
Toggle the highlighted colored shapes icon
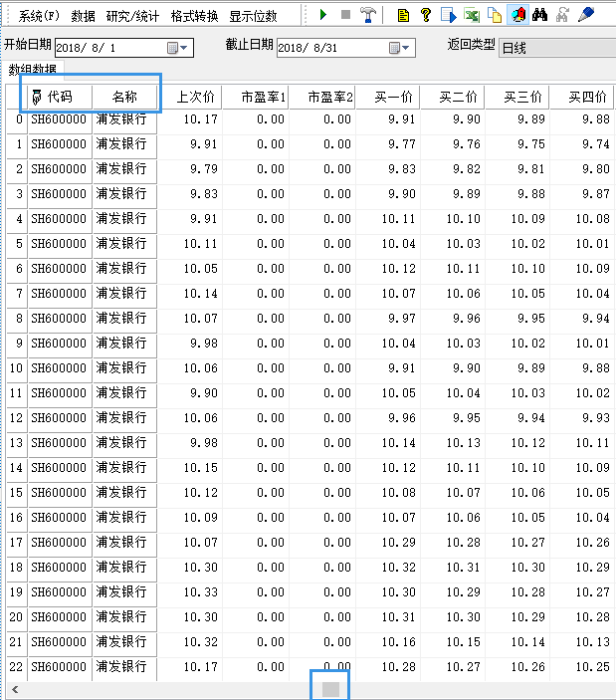517,15
